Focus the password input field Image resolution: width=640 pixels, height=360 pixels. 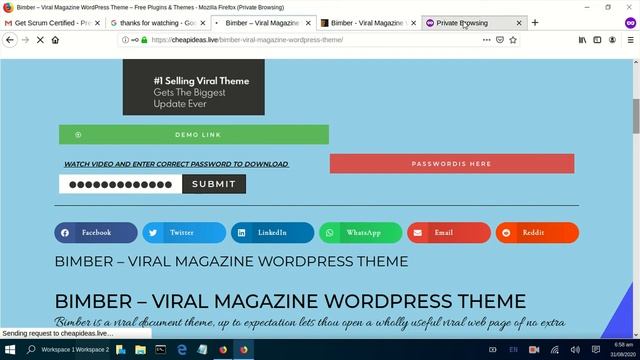[120, 184]
